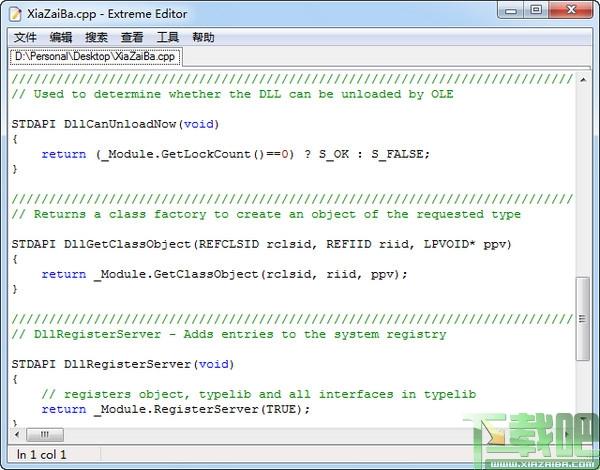Click the Extreme Editor title bar icon

(16, 14)
